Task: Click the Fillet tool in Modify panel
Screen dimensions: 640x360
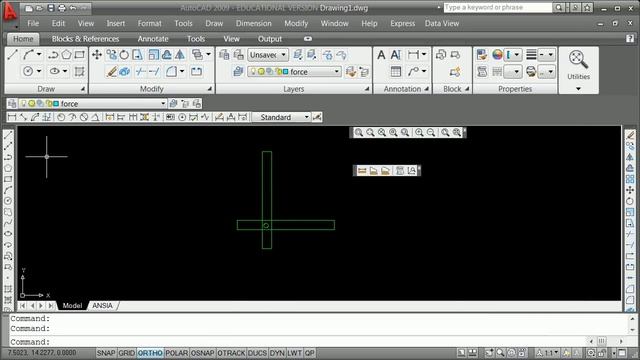Action: 171,72
